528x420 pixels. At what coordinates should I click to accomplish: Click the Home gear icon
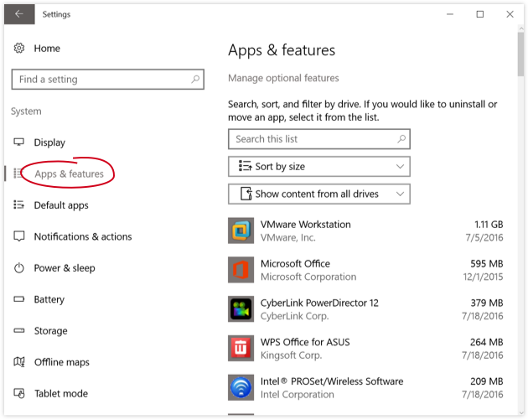(18, 48)
